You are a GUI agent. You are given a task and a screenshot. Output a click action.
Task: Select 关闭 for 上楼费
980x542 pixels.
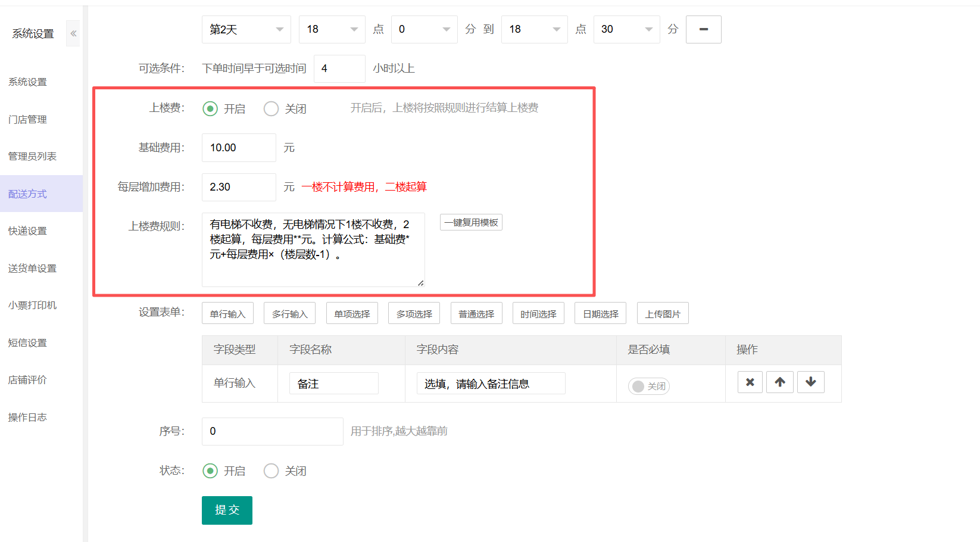271,109
